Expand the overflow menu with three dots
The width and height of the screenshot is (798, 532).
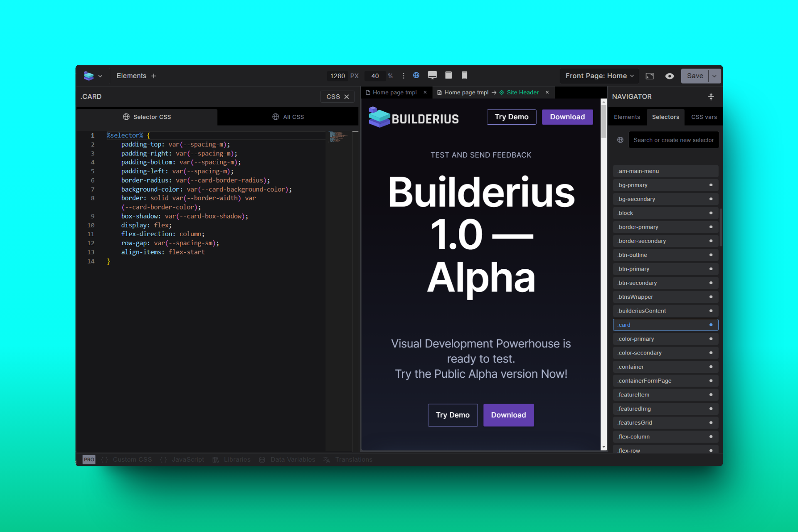[403, 76]
